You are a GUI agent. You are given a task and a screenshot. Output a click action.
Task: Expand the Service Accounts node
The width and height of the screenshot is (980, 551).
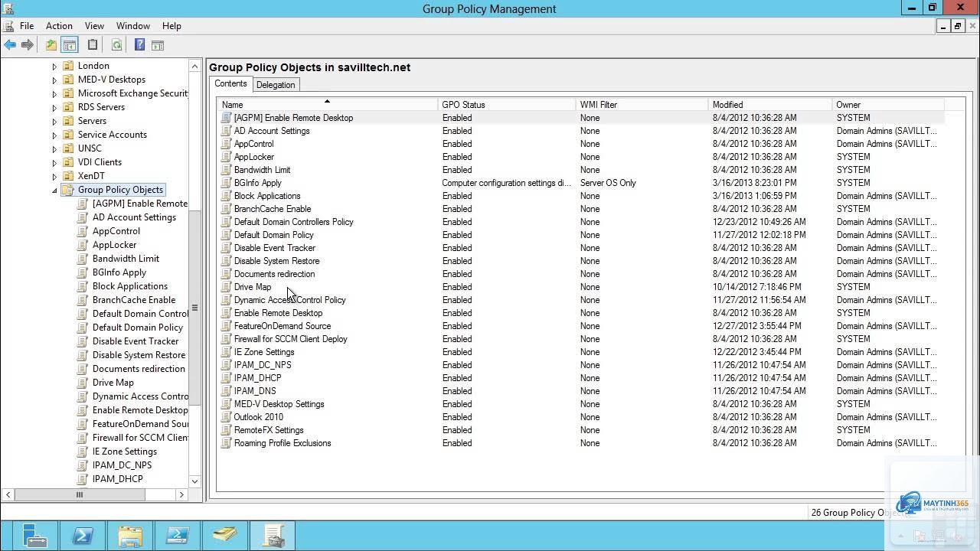(x=54, y=135)
